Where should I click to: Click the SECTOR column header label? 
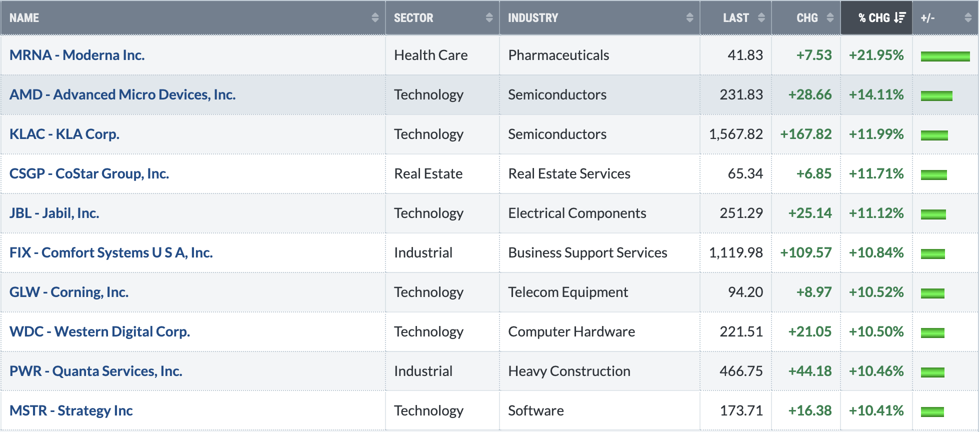[x=413, y=18]
